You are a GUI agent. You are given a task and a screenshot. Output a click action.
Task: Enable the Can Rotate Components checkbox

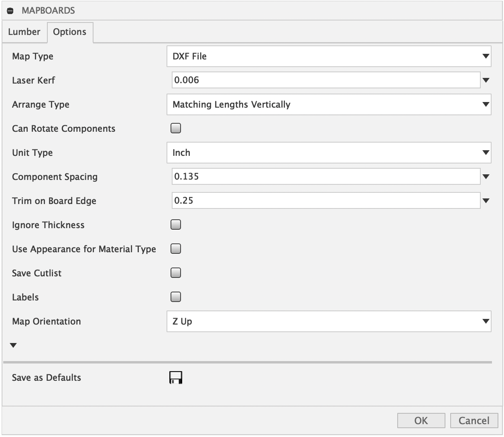tap(176, 129)
